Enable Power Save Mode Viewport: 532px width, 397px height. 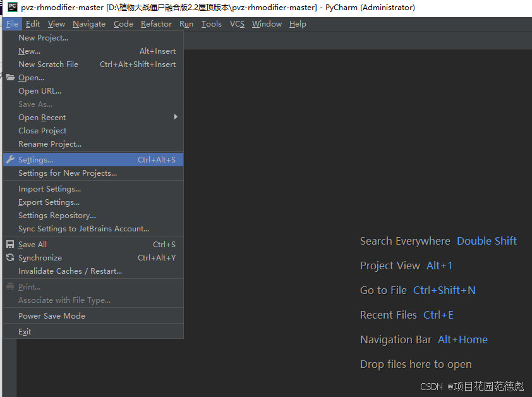coord(52,315)
